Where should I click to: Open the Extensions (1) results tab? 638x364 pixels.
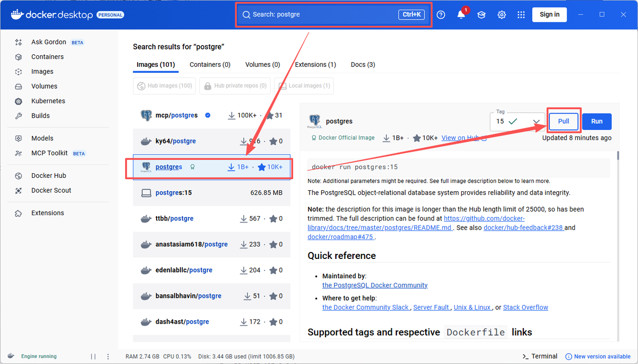(316, 65)
